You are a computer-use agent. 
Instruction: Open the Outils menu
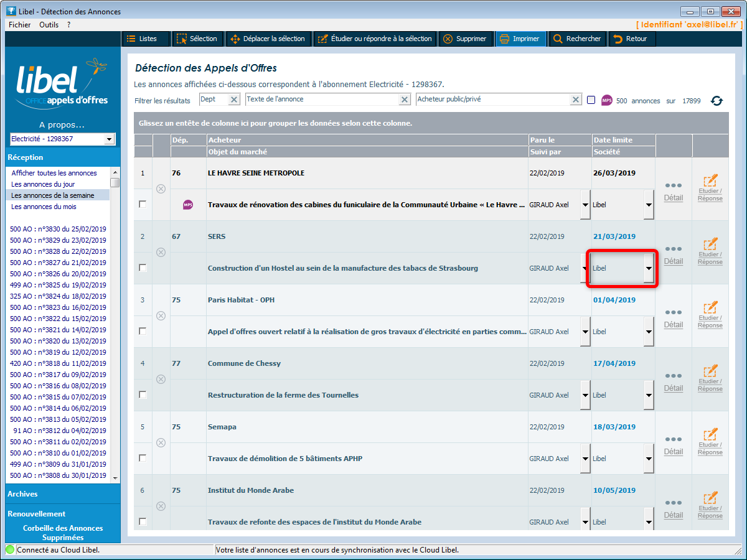tap(49, 24)
